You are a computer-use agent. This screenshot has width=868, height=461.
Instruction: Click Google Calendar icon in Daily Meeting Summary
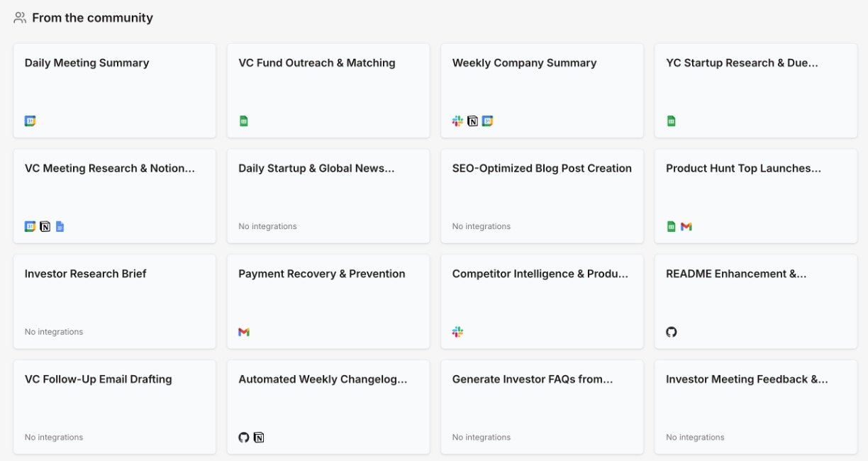click(30, 121)
